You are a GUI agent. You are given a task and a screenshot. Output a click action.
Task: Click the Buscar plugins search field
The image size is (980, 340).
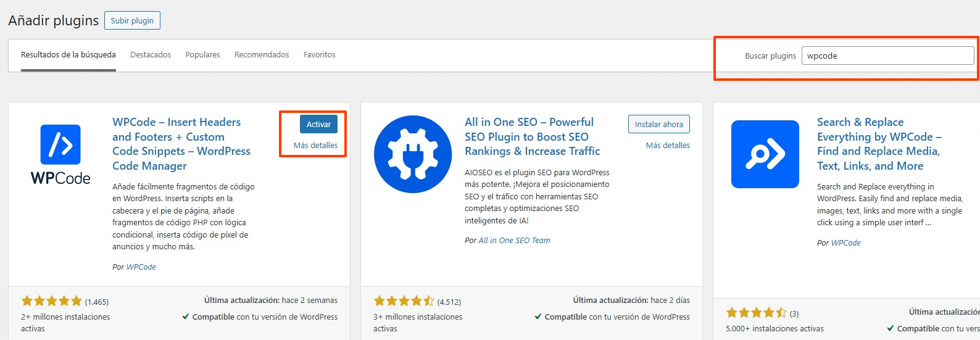coord(887,56)
